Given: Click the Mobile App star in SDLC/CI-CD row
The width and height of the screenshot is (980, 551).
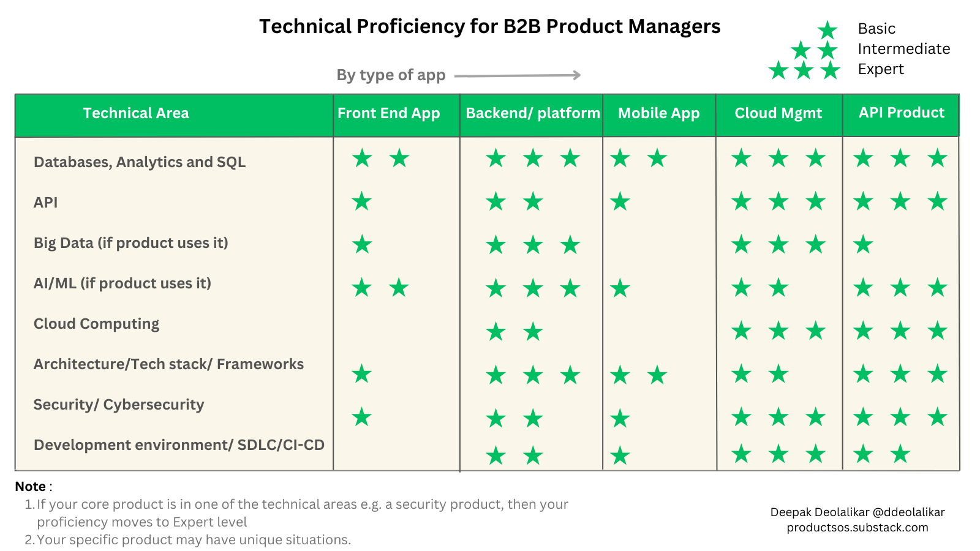Looking at the screenshot, I should pos(620,455).
